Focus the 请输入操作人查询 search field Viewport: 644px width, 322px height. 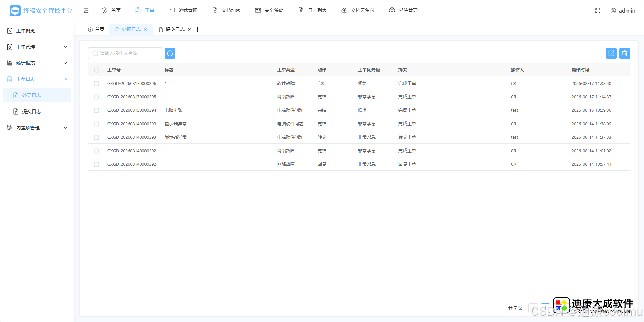point(125,53)
